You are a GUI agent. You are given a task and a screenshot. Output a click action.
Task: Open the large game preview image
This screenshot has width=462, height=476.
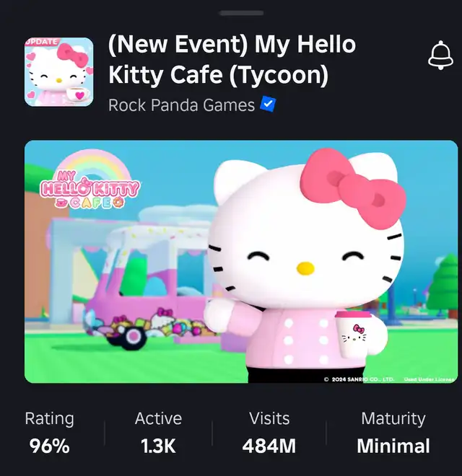[x=241, y=262]
